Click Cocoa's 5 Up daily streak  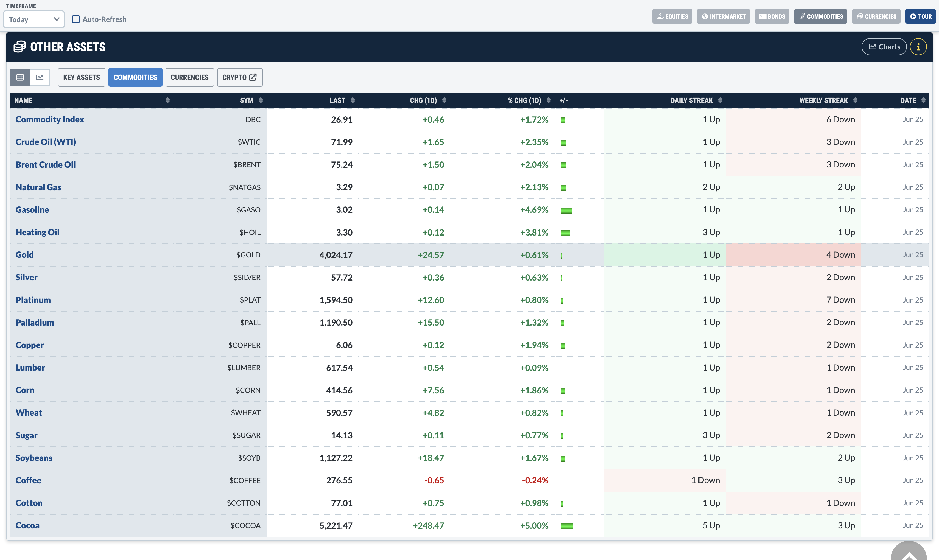tap(711, 526)
